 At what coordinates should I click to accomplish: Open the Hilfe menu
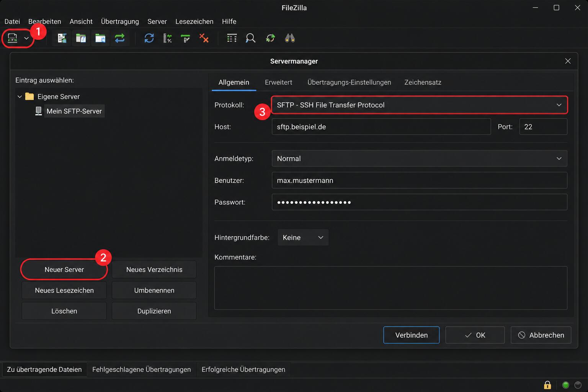click(229, 21)
